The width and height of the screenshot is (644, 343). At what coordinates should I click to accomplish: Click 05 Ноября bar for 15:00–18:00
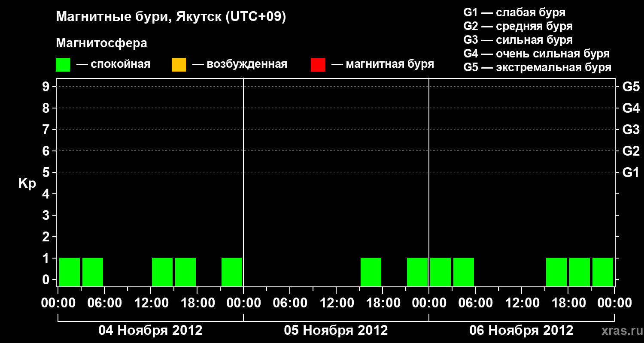[x=371, y=272]
